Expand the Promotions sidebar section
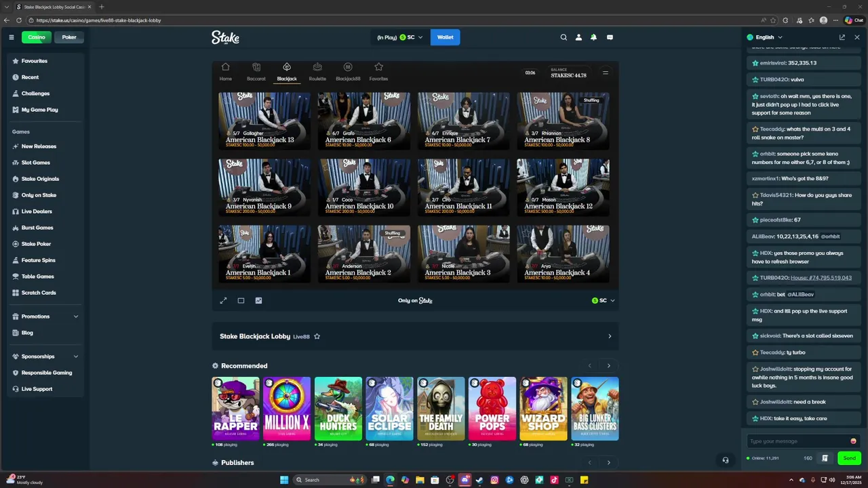The width and height of the screenshot is (868, 488). tap(46, 317)
